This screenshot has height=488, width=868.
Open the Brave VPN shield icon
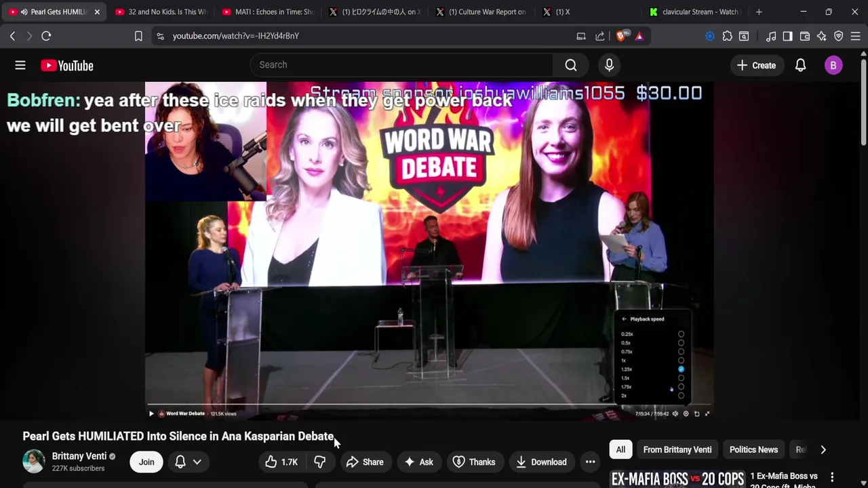click(839, 36)
